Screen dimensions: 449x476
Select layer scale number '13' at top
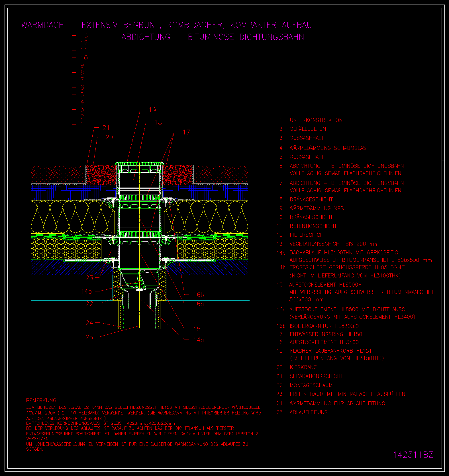point(84,36)
